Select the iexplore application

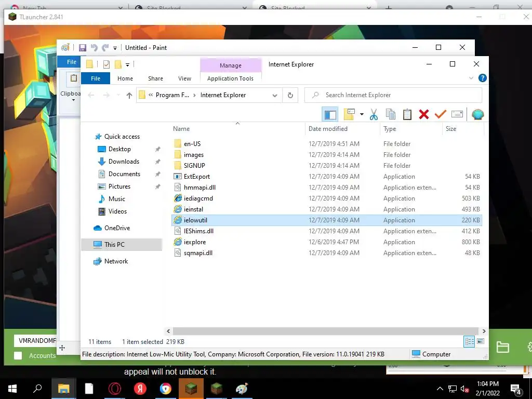pyautogui.click(x=195, y=242)
